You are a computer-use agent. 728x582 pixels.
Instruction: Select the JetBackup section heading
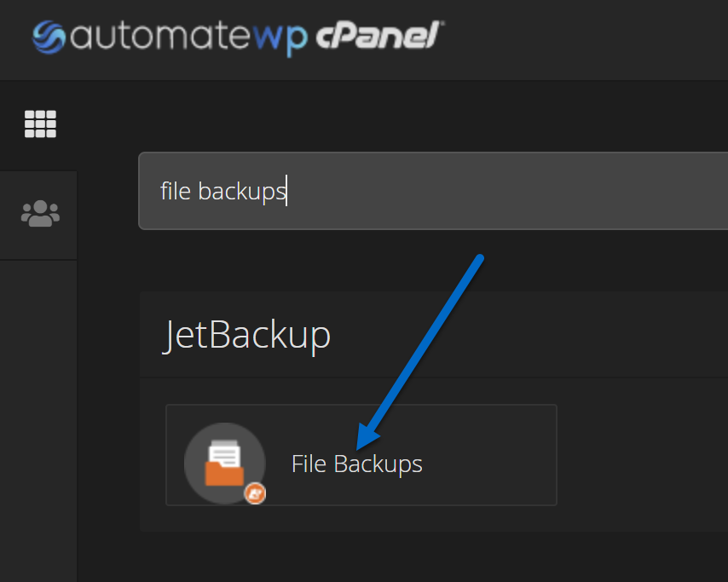[x=246, y=335]
